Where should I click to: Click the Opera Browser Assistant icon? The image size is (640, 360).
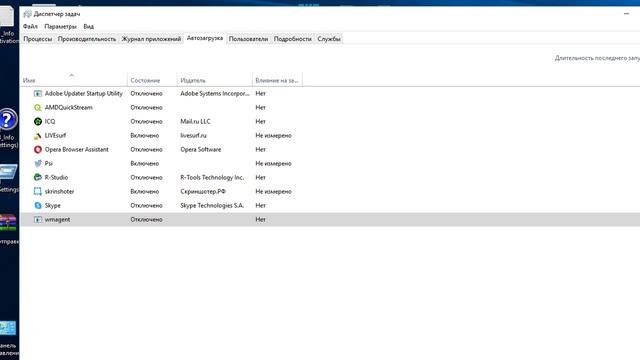pyautogui.click(x=38, y=149)
